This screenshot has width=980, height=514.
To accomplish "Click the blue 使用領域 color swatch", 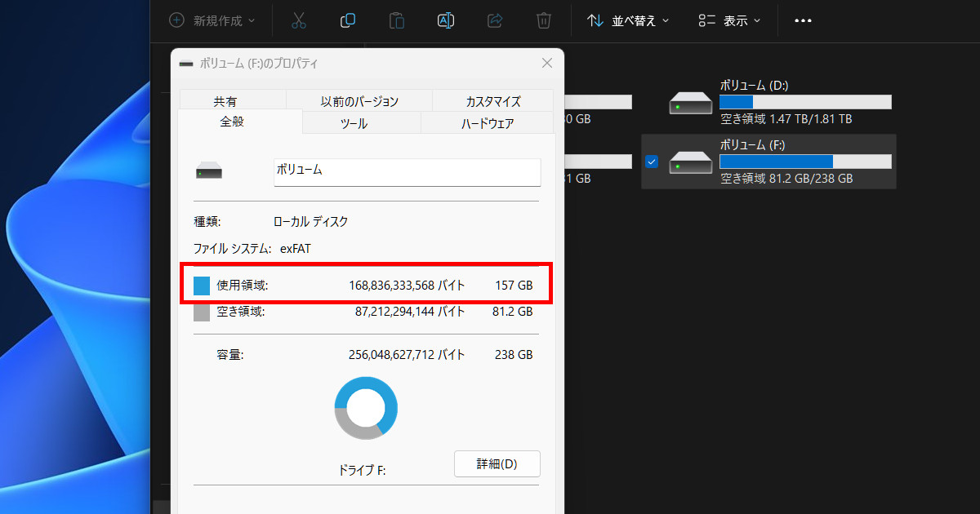I will [202, 286].
